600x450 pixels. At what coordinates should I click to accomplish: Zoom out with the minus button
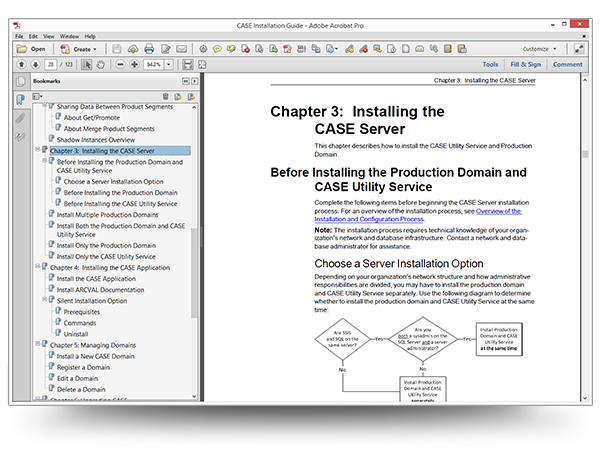tap(120, 64)
